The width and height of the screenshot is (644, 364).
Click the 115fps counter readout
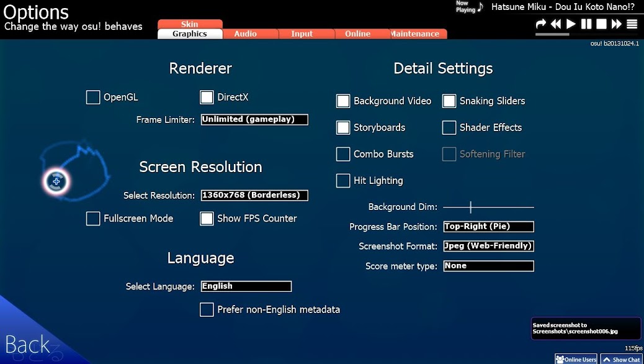pos(633,348)
